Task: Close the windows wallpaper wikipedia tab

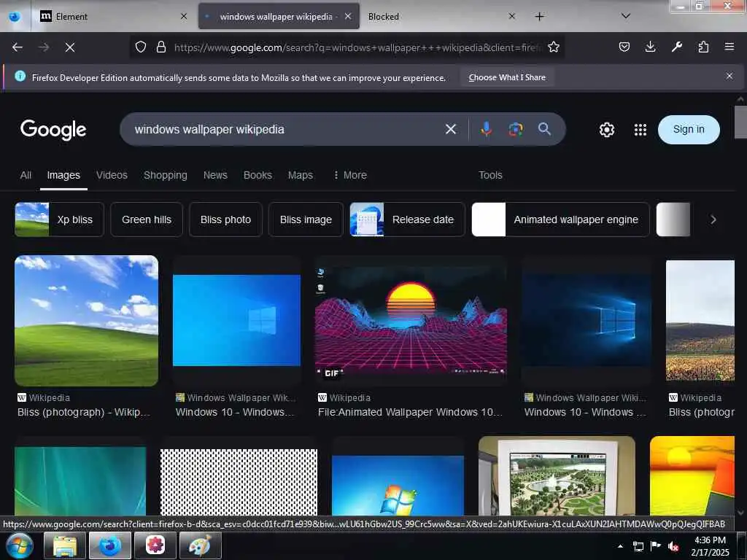Action: pyautogui.click(x=348, y=16)
